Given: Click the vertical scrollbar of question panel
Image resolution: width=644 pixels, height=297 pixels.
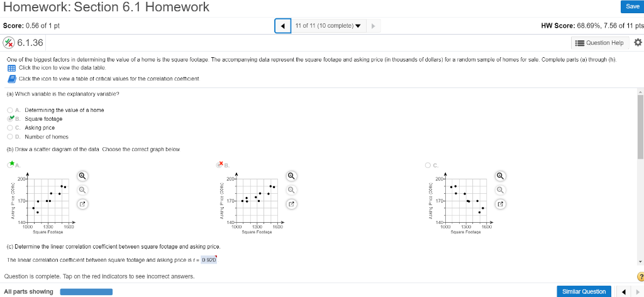Looking at the screenshot, I should (640, 126).
